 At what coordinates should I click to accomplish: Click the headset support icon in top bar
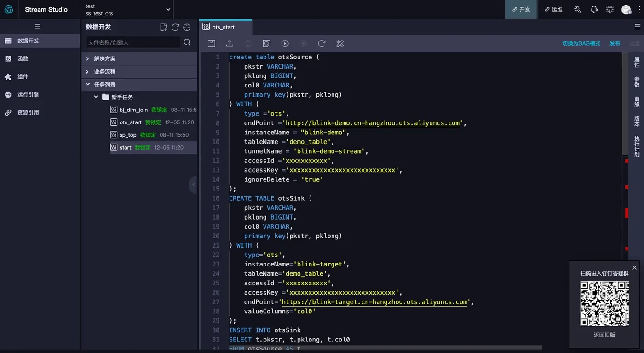(594, 9)
